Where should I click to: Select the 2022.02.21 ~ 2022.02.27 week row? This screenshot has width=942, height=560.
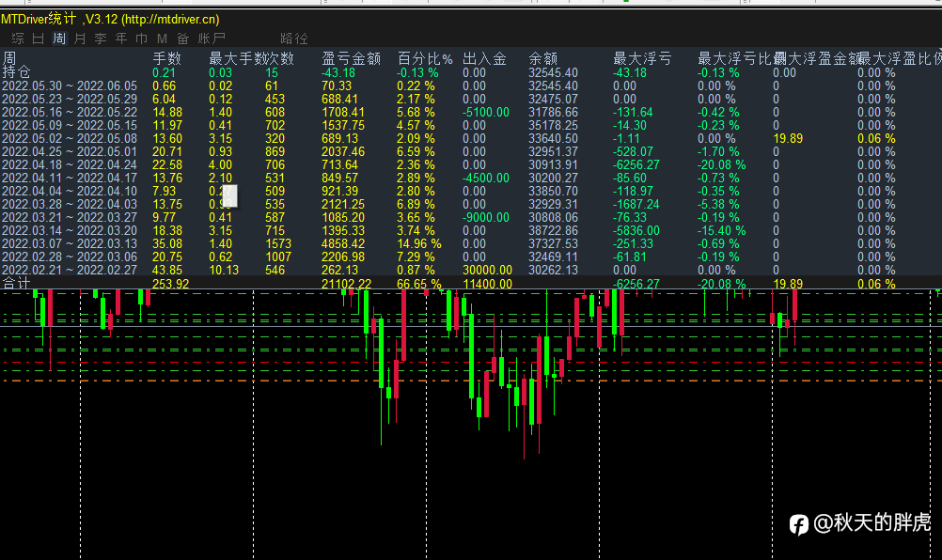pyautogui.click(x=70, y=270)
